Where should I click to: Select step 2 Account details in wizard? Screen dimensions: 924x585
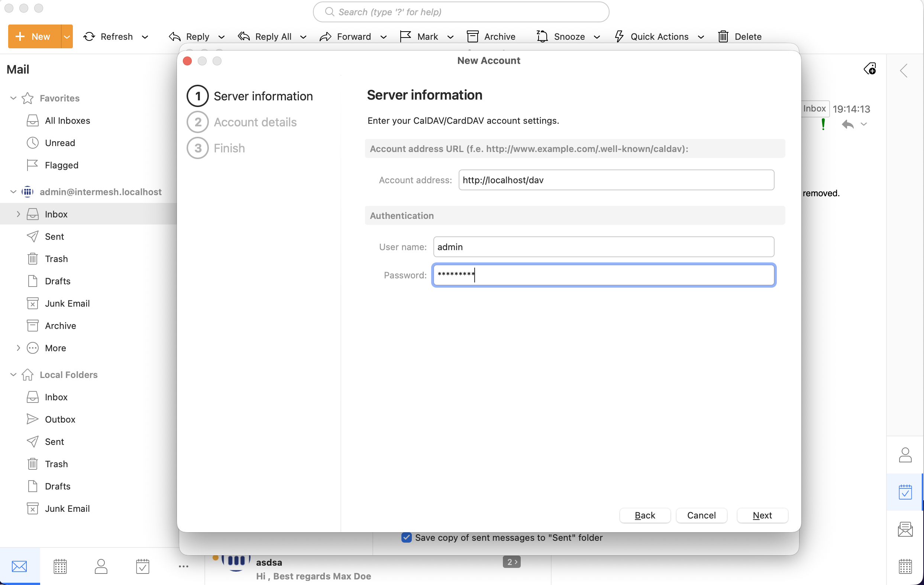click(x=255, y=122)
